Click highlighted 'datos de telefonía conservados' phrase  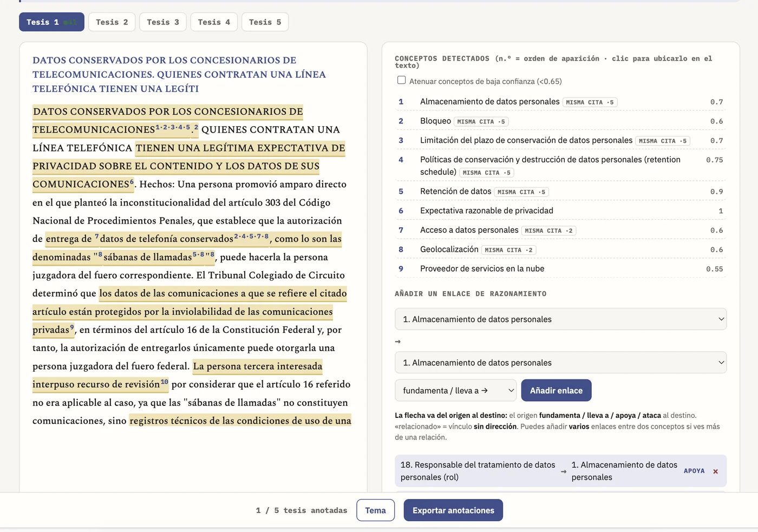[167, 239]
